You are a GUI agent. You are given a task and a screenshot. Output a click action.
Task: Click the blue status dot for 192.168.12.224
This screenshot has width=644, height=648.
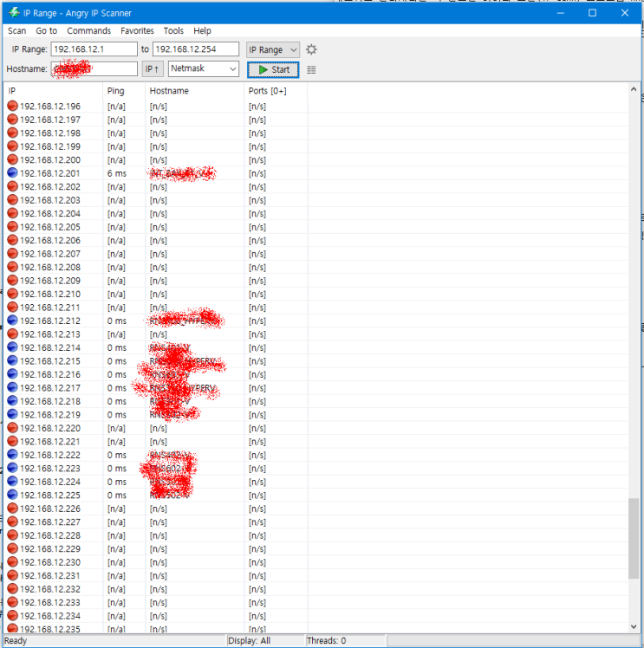[x=12, y=482]
